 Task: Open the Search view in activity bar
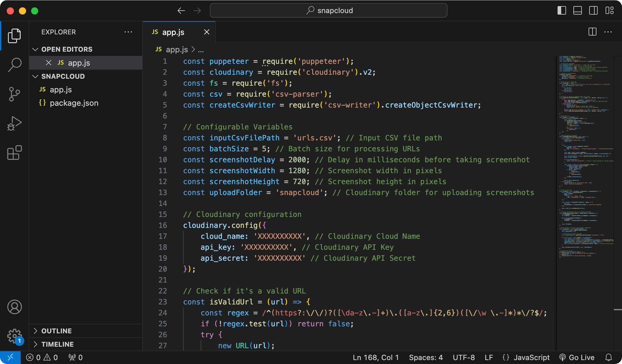(x=14, y=64)
